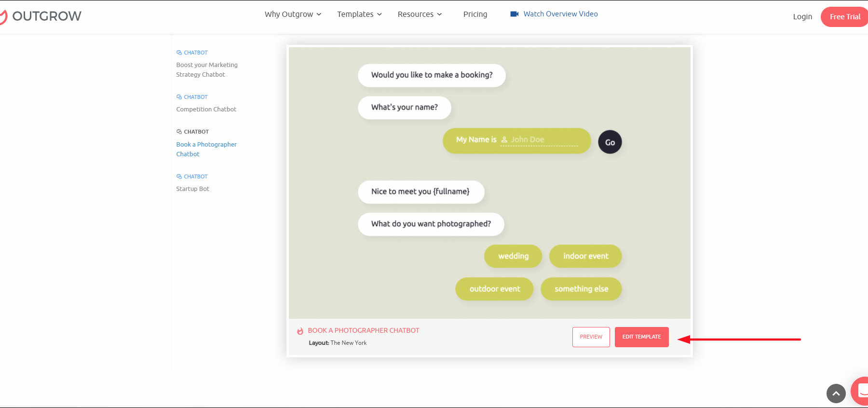Screen dimensions: 868x408
Task: Open the Login page
Action: [x=802, y=17]
